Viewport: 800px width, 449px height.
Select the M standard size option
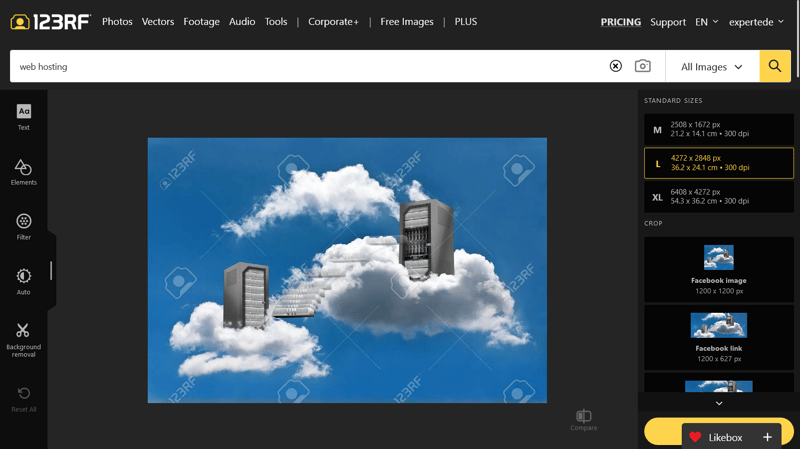coord(718,129)
